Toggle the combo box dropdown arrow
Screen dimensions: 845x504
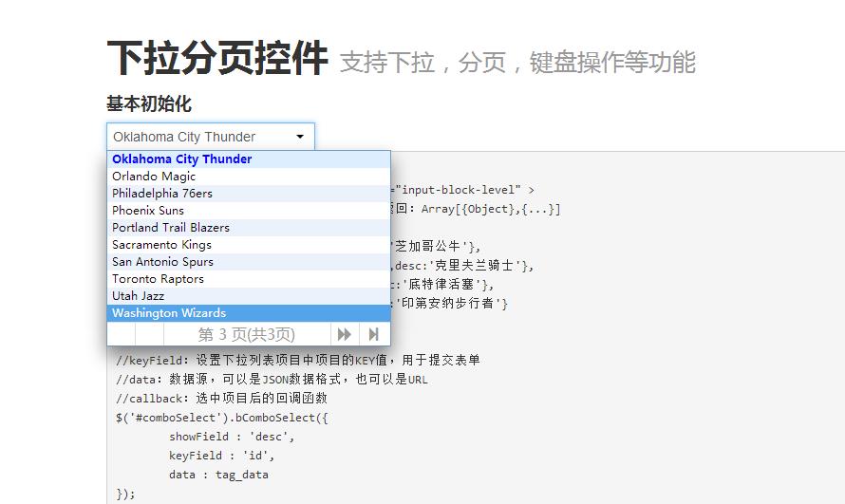pyautogui.click(x=300, y=137)
